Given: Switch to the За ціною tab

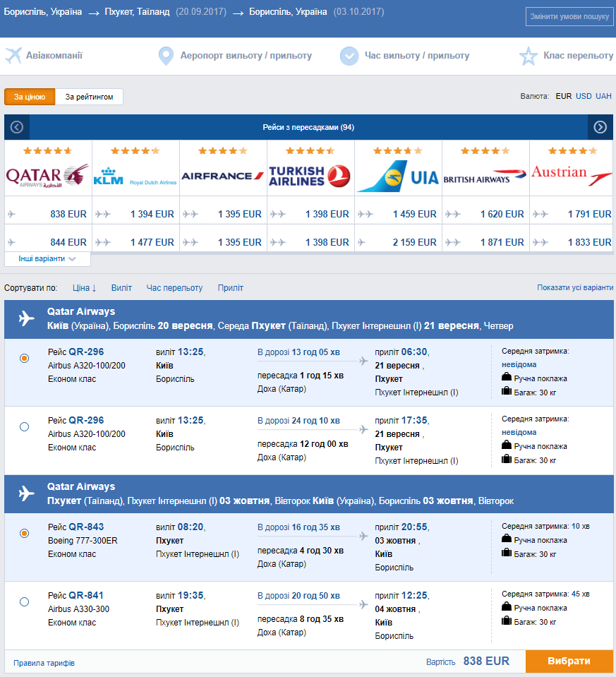Looking at the screenshot, I should pyautogui.click(x=30, y=97).
